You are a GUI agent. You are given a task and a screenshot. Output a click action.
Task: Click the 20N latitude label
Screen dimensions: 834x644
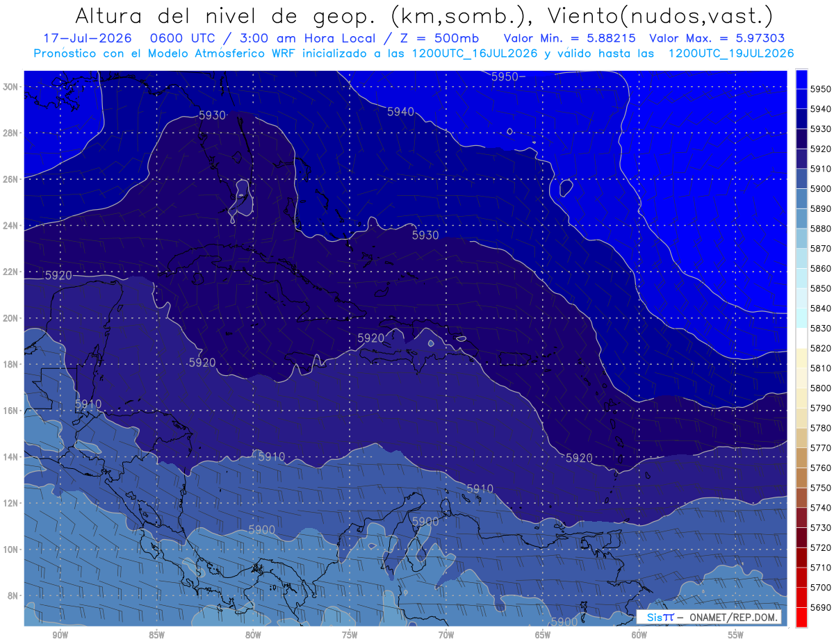(11, 318)
